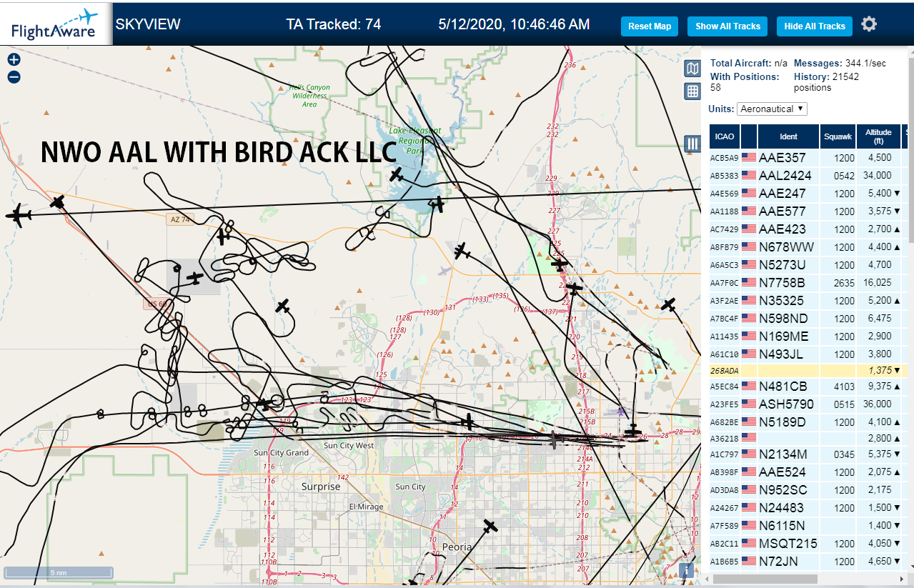
Task: Toggle the grid overlay icon
Action: point(692,91)
